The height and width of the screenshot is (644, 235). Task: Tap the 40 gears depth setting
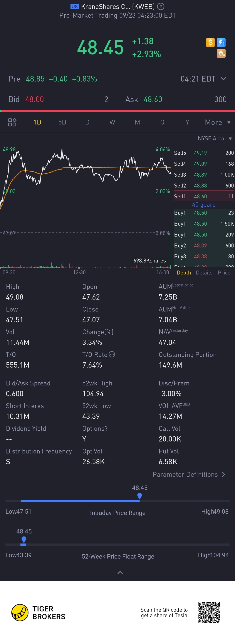click(x=204, y=205)
